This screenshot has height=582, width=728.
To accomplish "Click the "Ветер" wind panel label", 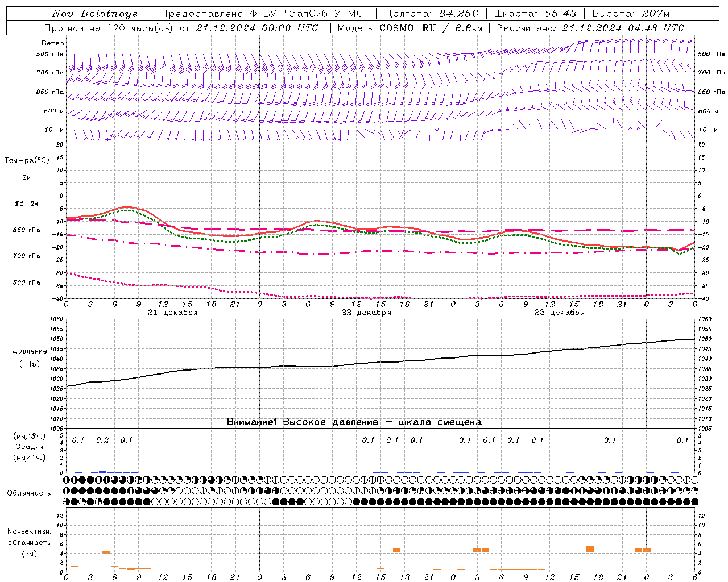I will pos(53,43).
